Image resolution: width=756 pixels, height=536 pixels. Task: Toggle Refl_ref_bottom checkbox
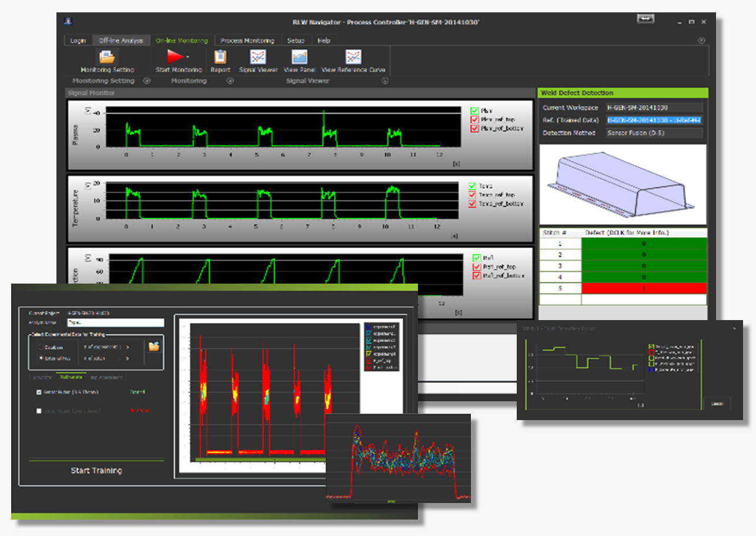(x=476, y=275)
